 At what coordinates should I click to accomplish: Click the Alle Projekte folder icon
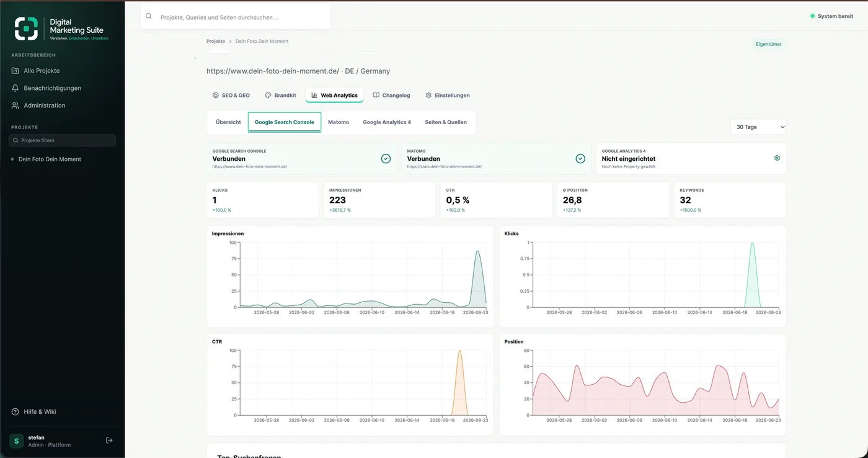point(15,71)
